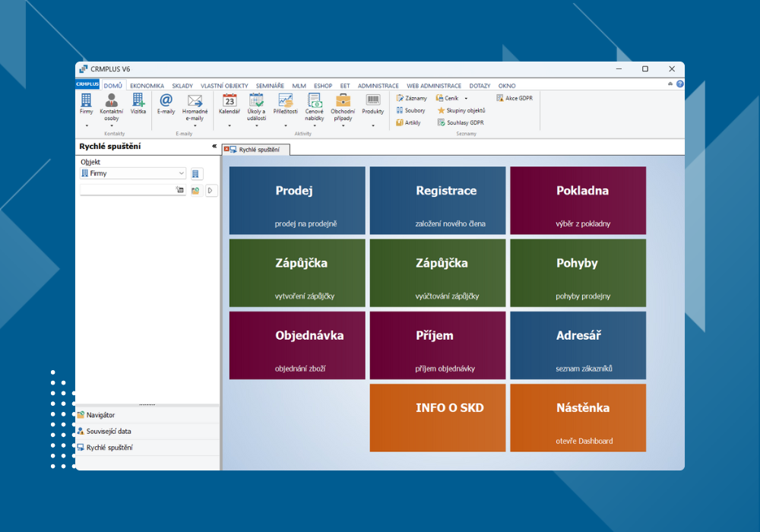Click the Produkty barcode icon
This screenshot has width=760, height=532.
click(372, 100)
